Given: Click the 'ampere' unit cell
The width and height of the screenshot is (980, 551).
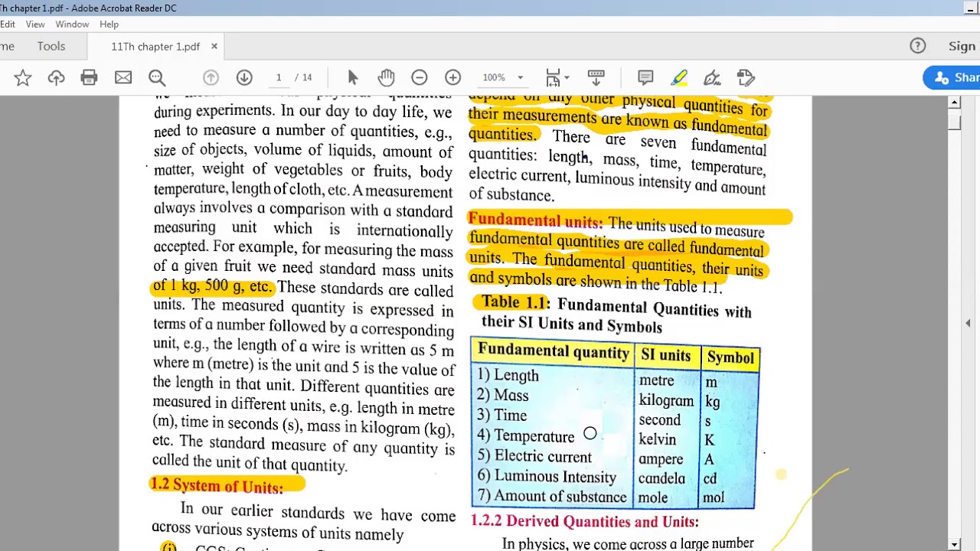Looking at the screenshot, I should coord(661,459).
